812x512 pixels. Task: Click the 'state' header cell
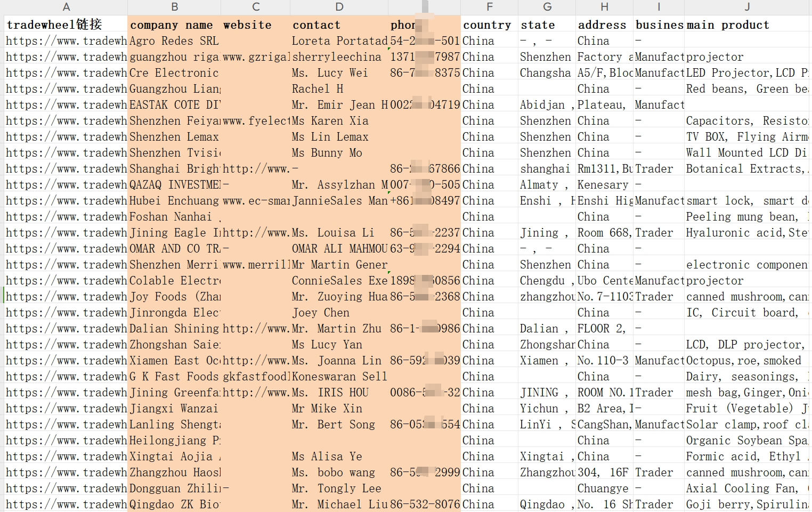[547, 25]
